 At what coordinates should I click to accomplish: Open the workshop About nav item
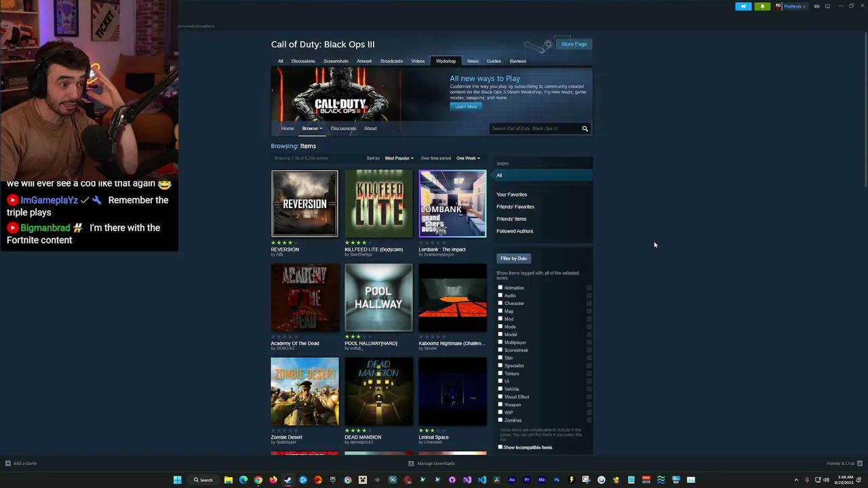click(370, 128)
